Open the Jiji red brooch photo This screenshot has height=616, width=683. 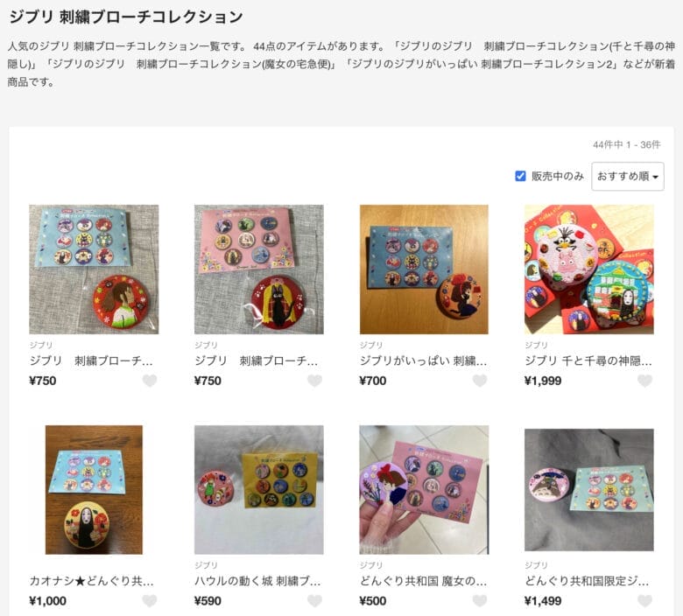(258, 269)
